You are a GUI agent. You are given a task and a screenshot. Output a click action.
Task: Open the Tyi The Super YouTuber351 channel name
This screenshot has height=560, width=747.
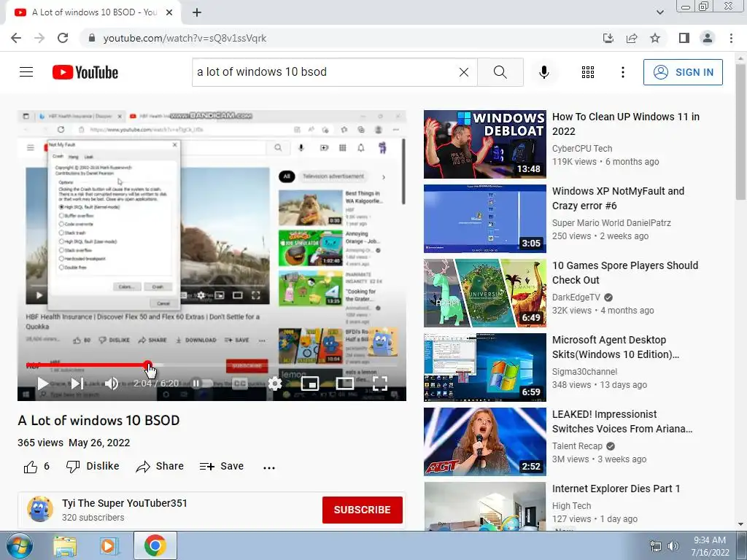tap(125, 503)
